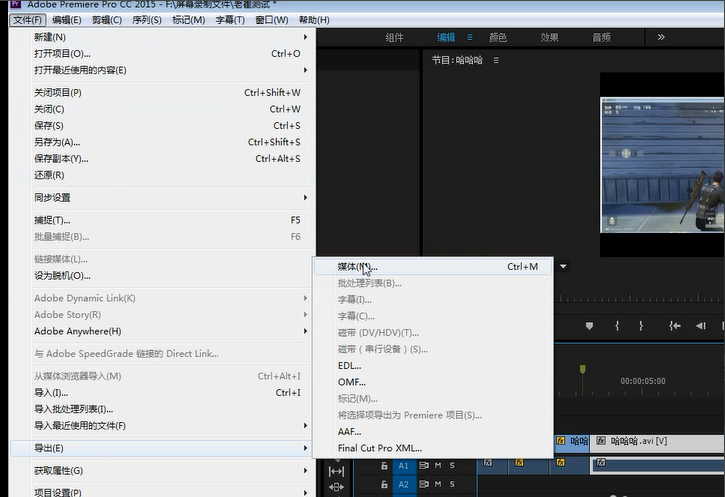The height and width of the screenshot is (497, 725).
Task: Click the Go to In point icon
Action: pos(675,325)
